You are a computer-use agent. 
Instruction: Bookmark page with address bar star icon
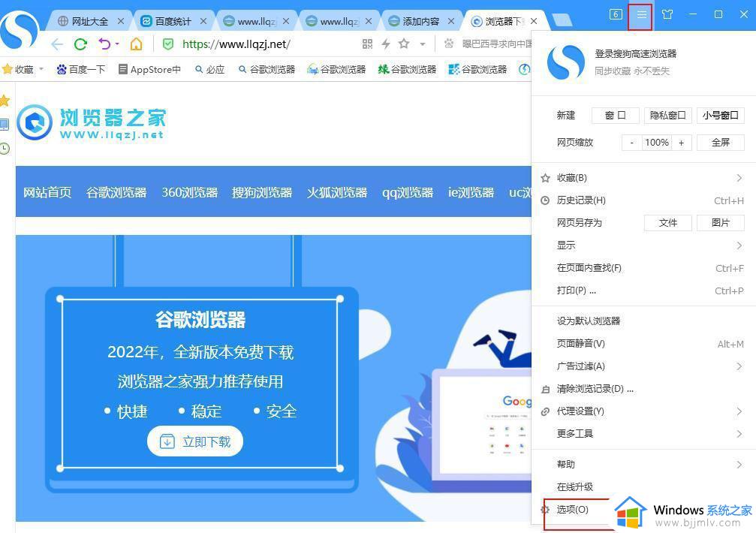click(x=404, y=44)
